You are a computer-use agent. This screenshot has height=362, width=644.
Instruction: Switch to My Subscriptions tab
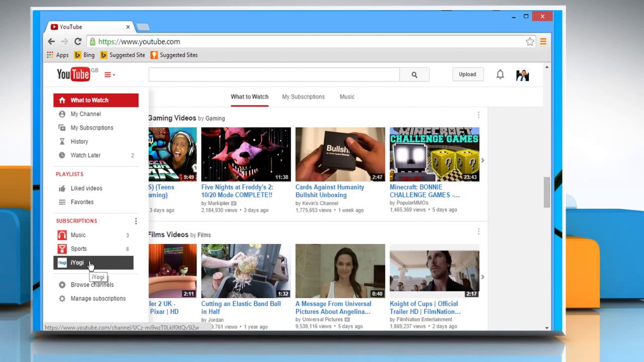pos(303,97)
